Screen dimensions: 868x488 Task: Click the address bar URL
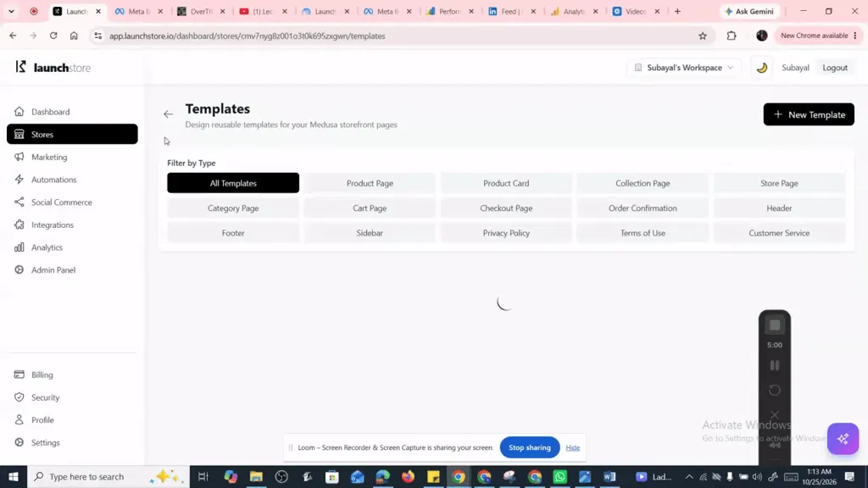247,36
